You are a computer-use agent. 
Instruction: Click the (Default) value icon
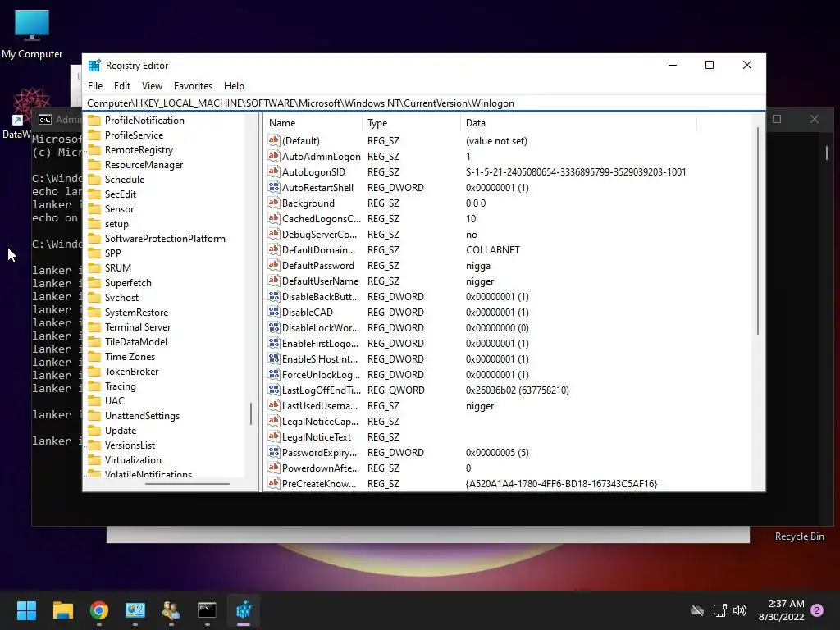tap(274, 140)
